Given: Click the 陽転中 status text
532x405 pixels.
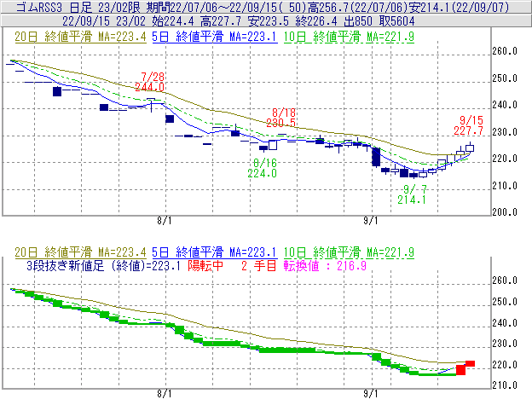Looking at the screenshot, I should click(x=205, y=265).
